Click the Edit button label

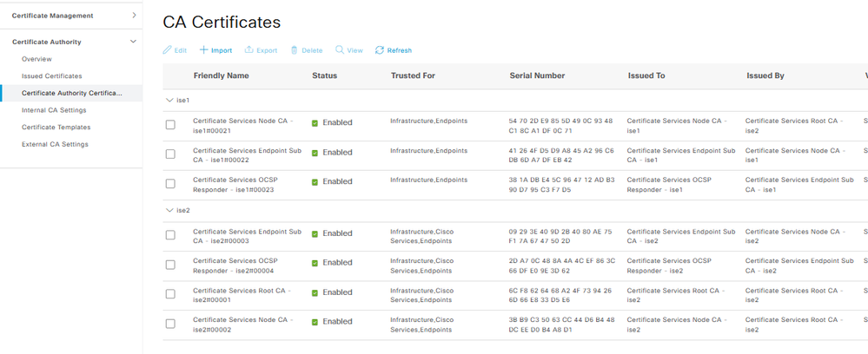181,50
